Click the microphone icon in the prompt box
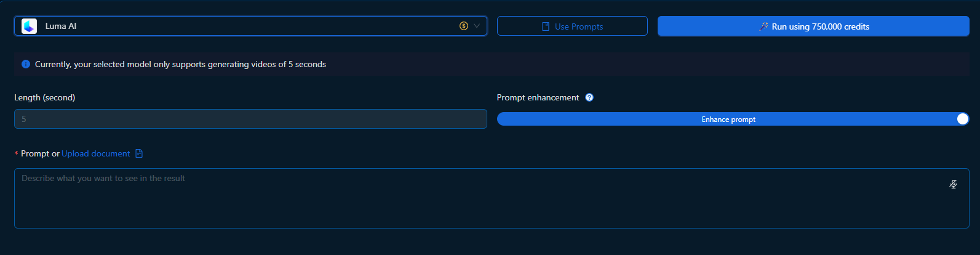 (953, 184)
